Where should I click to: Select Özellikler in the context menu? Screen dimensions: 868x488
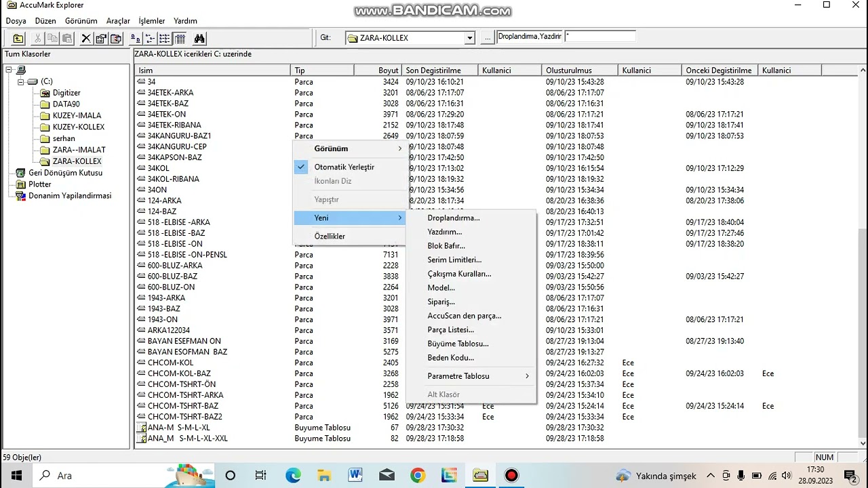(x=350, y=236)
